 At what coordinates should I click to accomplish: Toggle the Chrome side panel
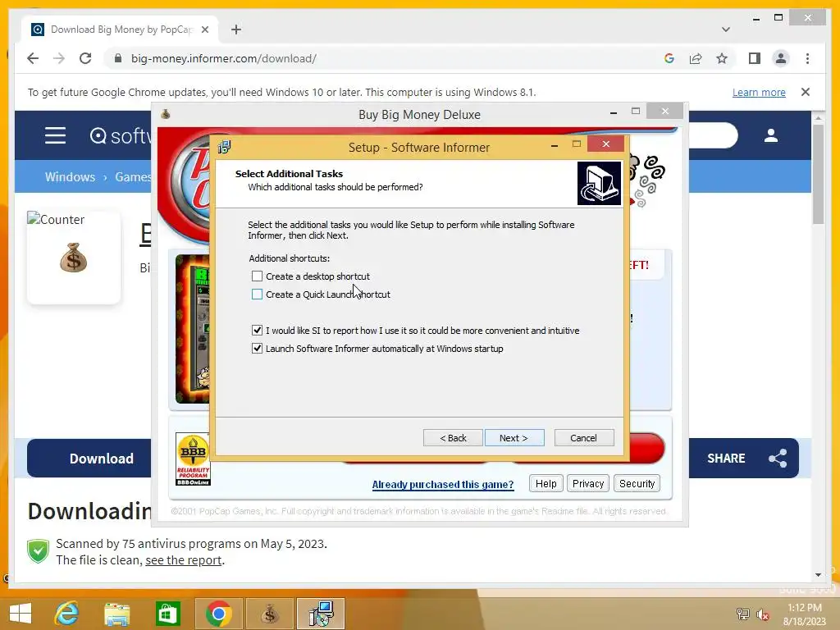[x=755, y=58]
